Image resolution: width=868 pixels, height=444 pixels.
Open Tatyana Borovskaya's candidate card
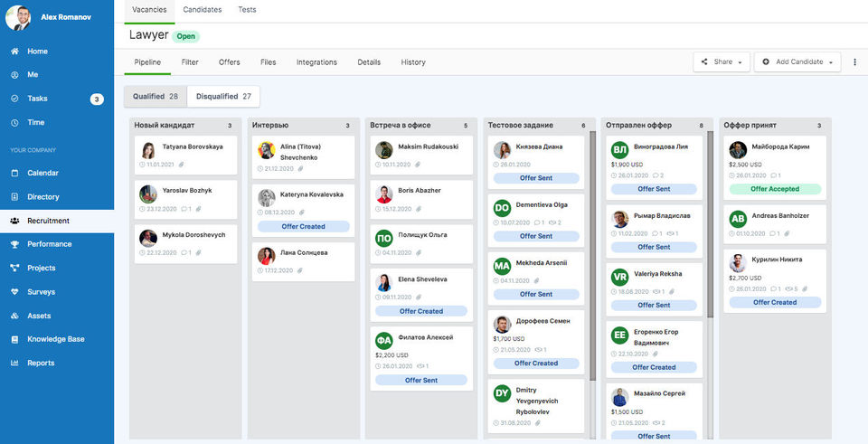point(185,156)
